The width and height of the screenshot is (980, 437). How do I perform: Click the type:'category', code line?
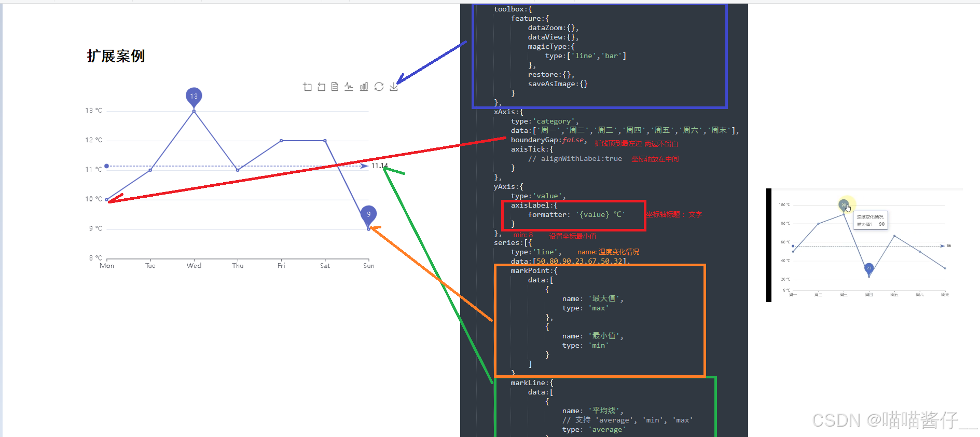pos(545,121)
